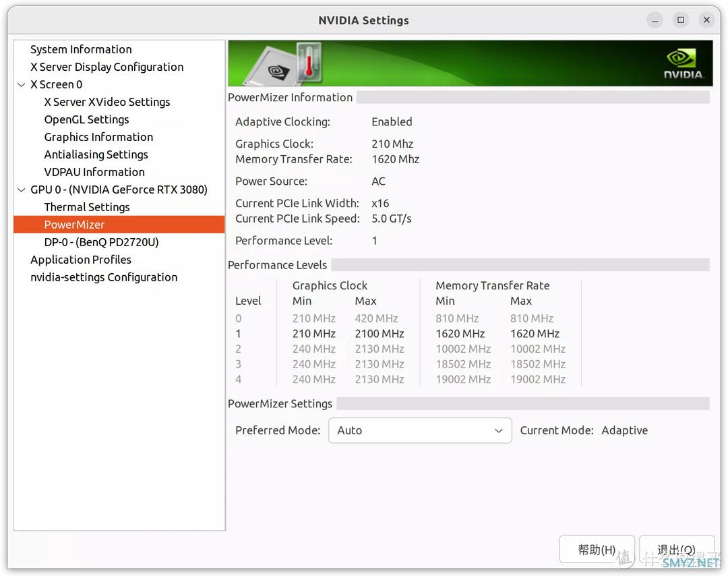This screenshot has width=728, height=576.
Task: Click the 'Level' column header
Action: [x=248, y=301]
